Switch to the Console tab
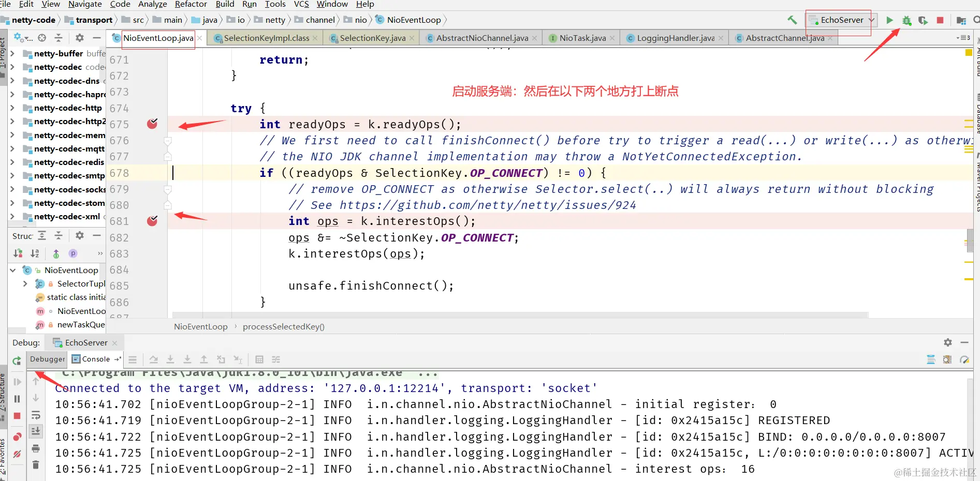 96,359
